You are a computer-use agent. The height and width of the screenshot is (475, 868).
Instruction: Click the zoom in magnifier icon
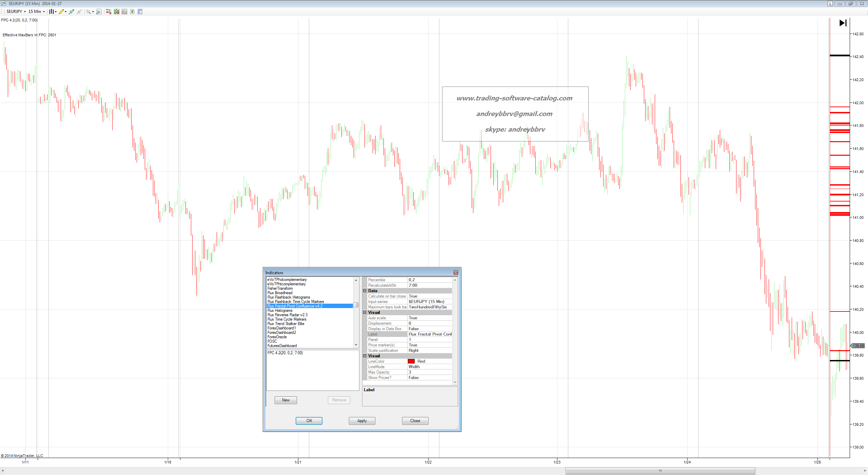(x=71, y=12)
